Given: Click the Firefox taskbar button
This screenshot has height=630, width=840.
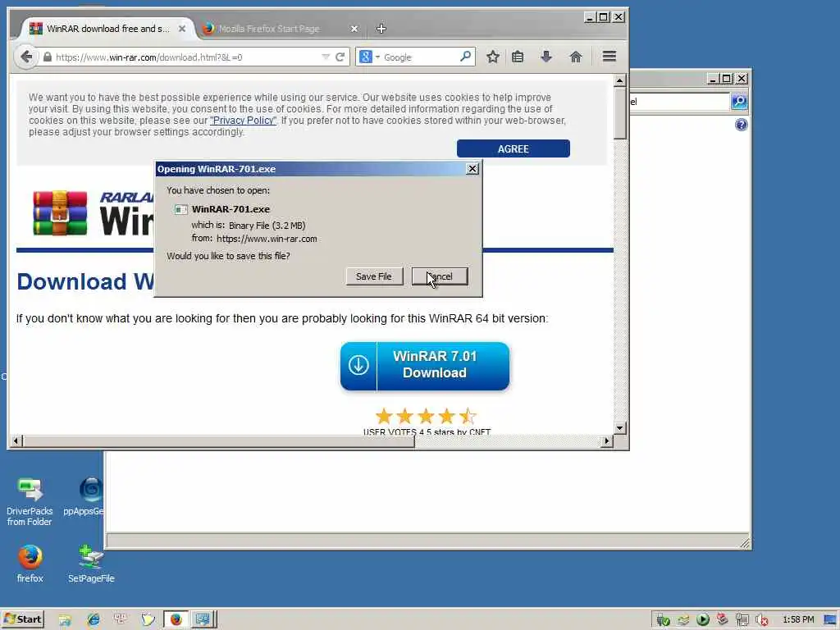Looking at the screenshot, I should click(x=176, y=619).
